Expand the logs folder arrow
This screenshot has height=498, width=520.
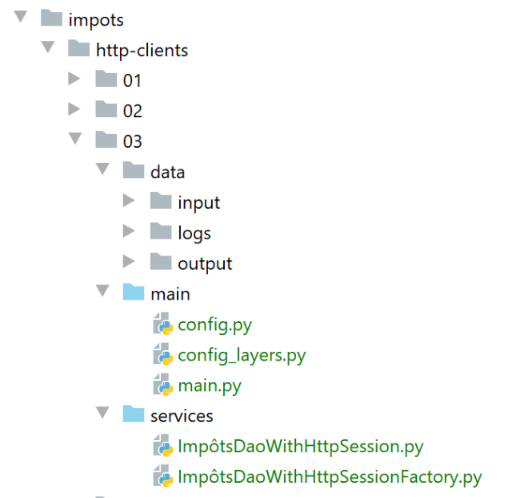129,231
